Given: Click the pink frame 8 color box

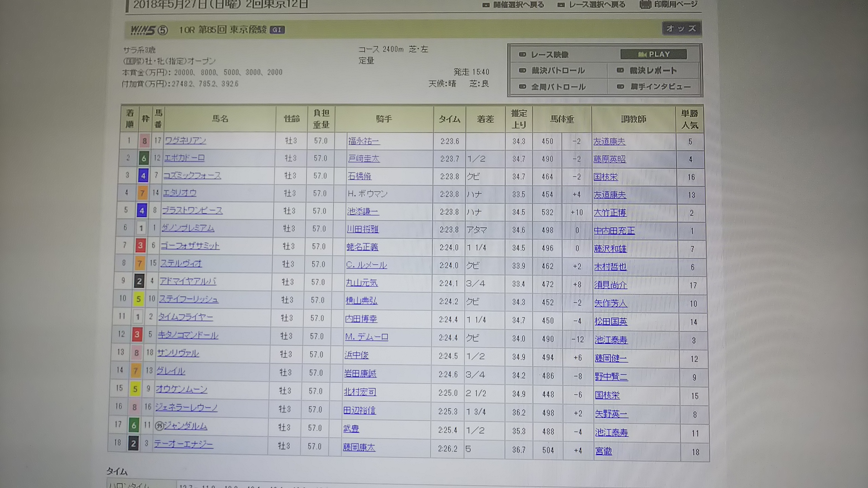Looking at the screenshot, I should (x=144, y=141).
